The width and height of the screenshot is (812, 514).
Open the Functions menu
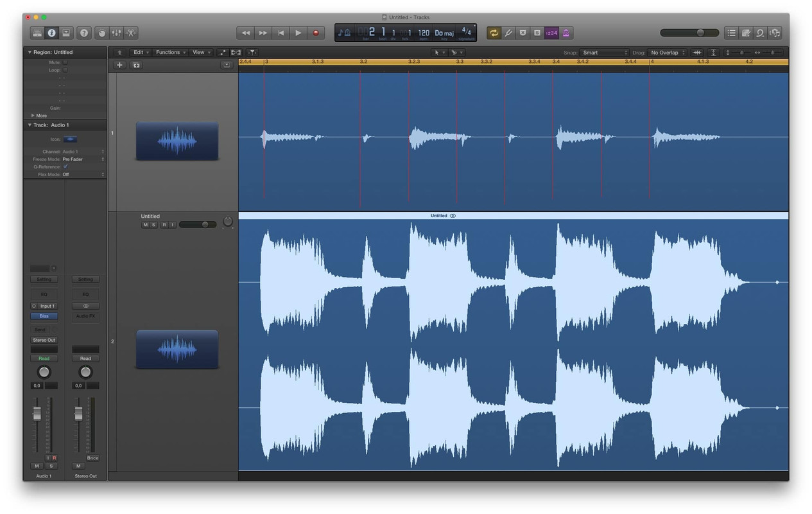click(171, 53)
